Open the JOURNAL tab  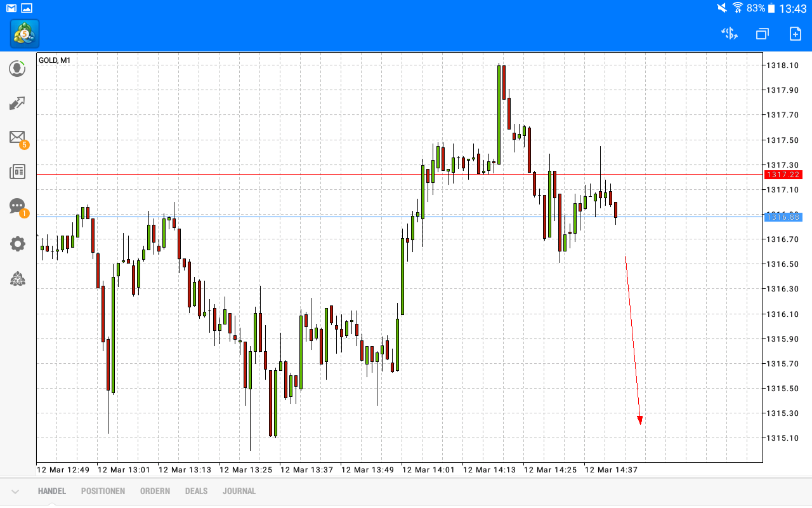coord(239,491)
